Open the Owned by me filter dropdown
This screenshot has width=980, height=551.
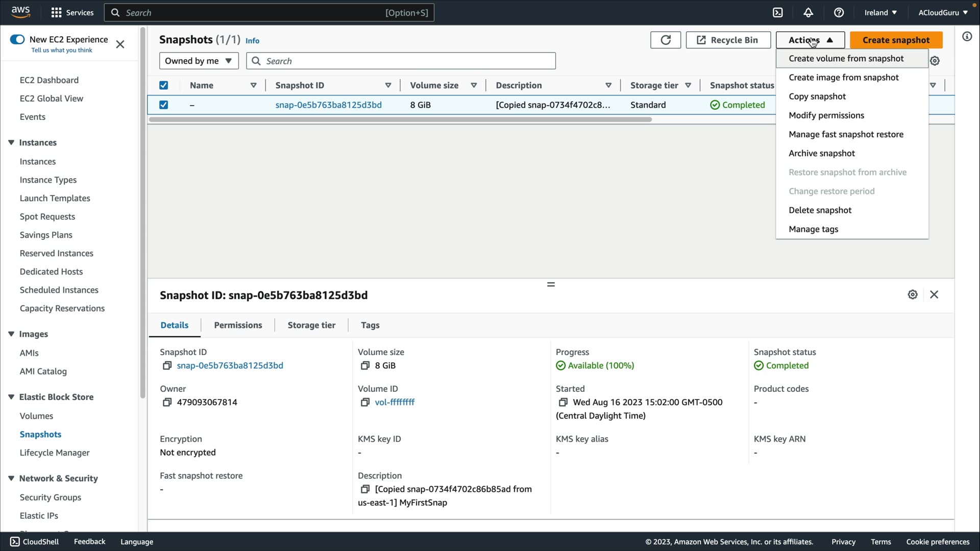[x=199, y=61]
